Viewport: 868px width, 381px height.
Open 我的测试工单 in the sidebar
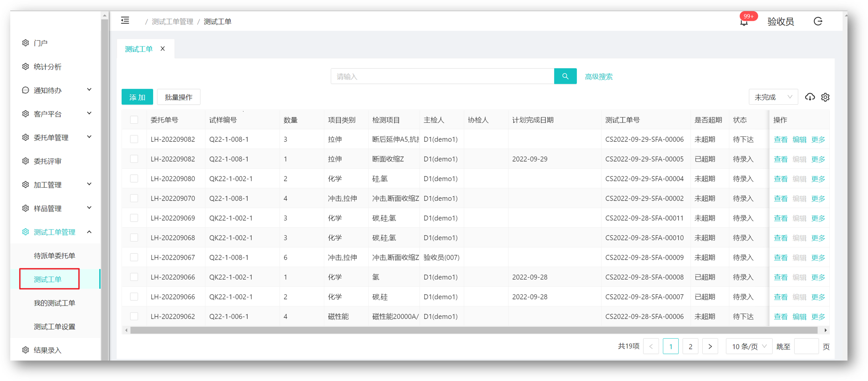[x=54, y=303]
